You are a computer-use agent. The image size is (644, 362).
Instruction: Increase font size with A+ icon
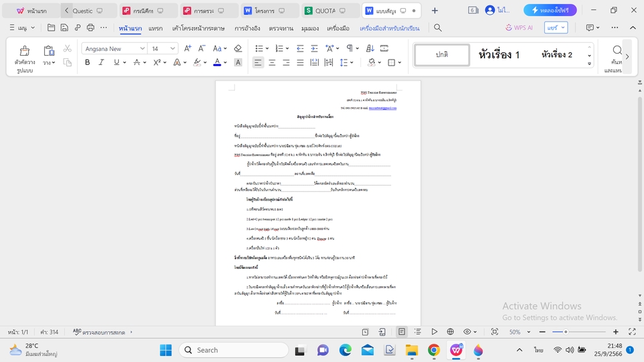187,48
